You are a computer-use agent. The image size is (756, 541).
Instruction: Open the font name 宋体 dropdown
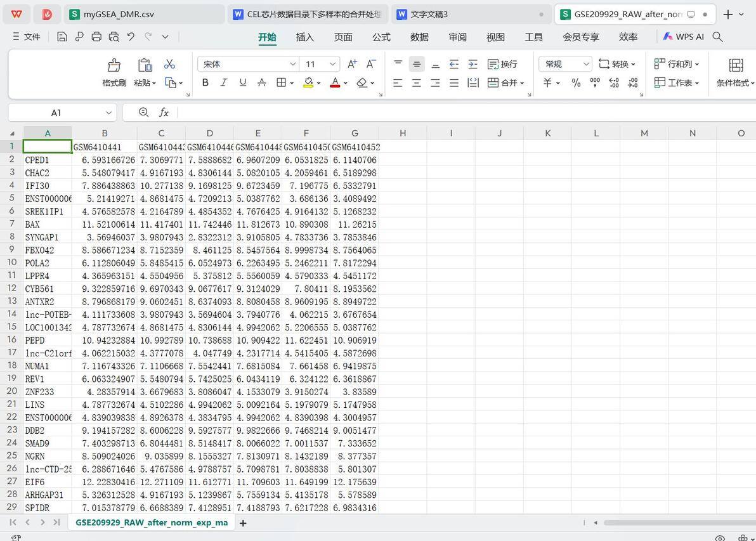point(249,64)
